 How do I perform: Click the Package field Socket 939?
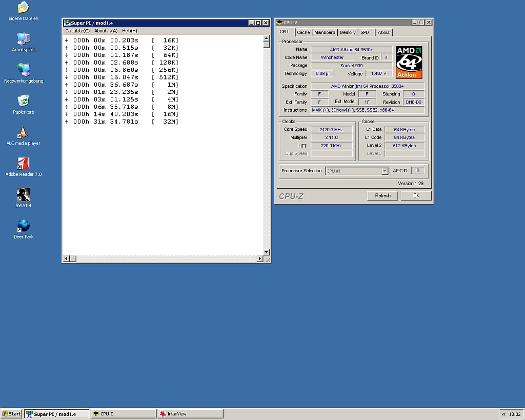coord(351,66)
